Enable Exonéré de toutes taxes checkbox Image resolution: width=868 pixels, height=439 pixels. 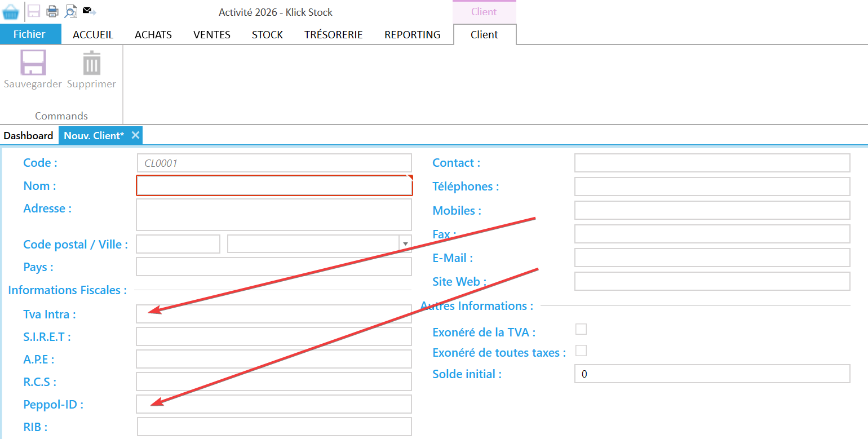(581, 351)
